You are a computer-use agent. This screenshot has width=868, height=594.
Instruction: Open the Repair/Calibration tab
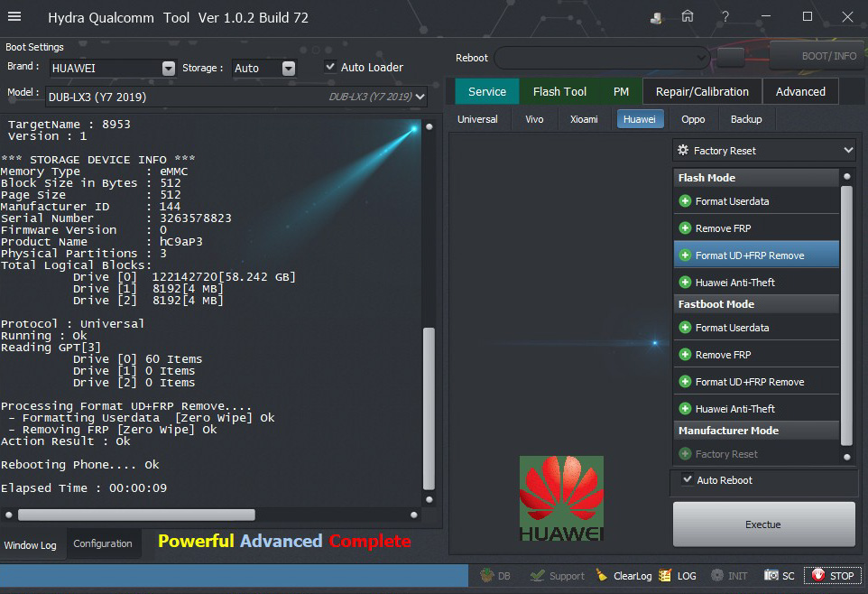click(x=702, y=91)
